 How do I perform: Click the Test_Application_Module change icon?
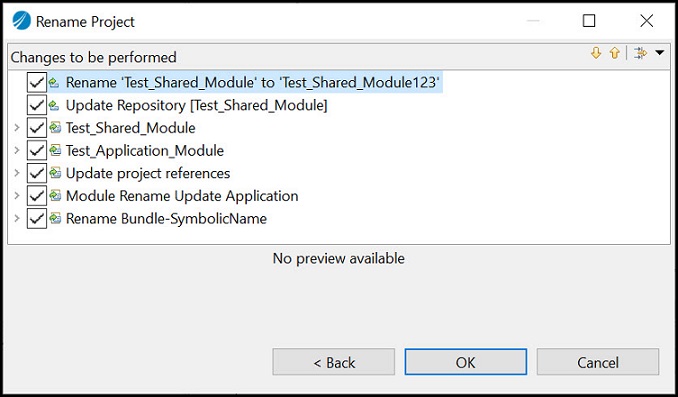click(x=54, y=150)
